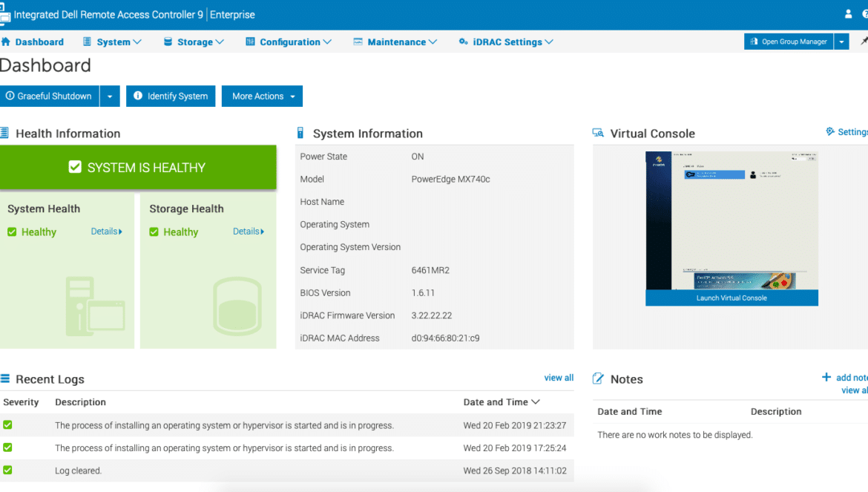Screen dimensions: 868x492
Task: Click the Configuration menu icon
Action: tap(250, 42)
